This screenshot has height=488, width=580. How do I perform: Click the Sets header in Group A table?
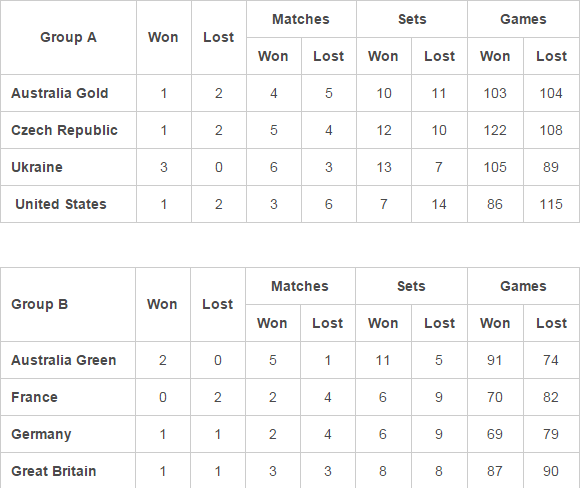click(412, 19)
